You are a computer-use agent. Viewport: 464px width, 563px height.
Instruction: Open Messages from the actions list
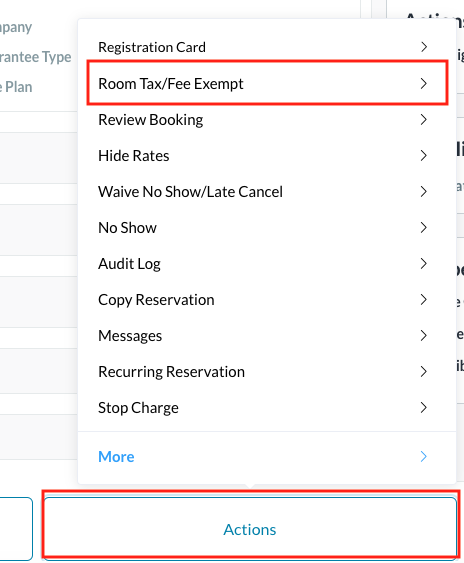point(267,336)
